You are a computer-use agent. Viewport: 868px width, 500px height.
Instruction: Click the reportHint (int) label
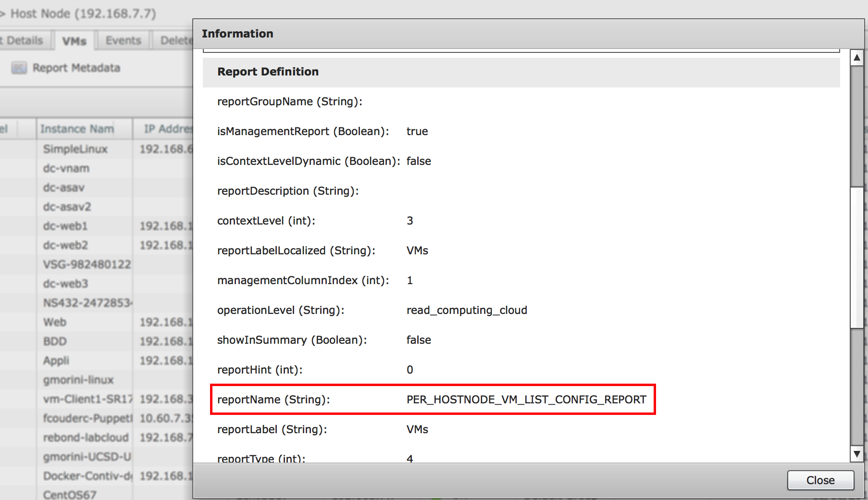pyautogui.click(x=260, y=370)
